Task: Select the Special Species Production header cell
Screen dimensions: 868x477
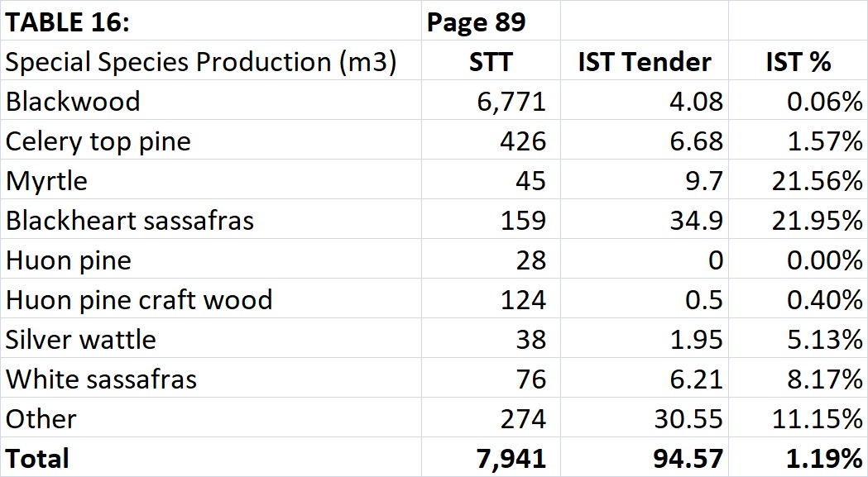Action: pos(200,62)
